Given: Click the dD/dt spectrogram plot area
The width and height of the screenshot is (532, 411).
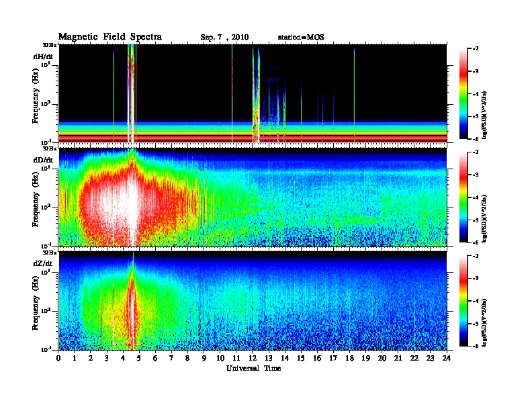Looking at the screenshot, I should point(253,197).
